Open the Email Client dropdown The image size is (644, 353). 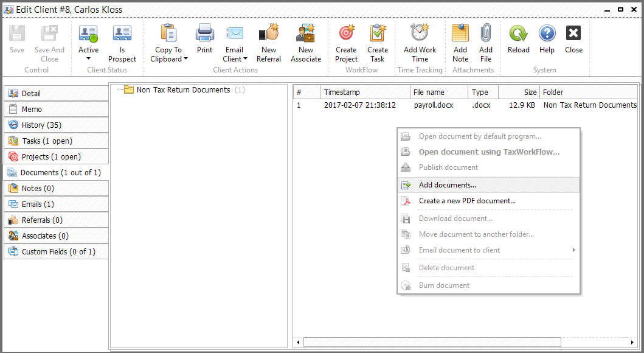(245, 59)
